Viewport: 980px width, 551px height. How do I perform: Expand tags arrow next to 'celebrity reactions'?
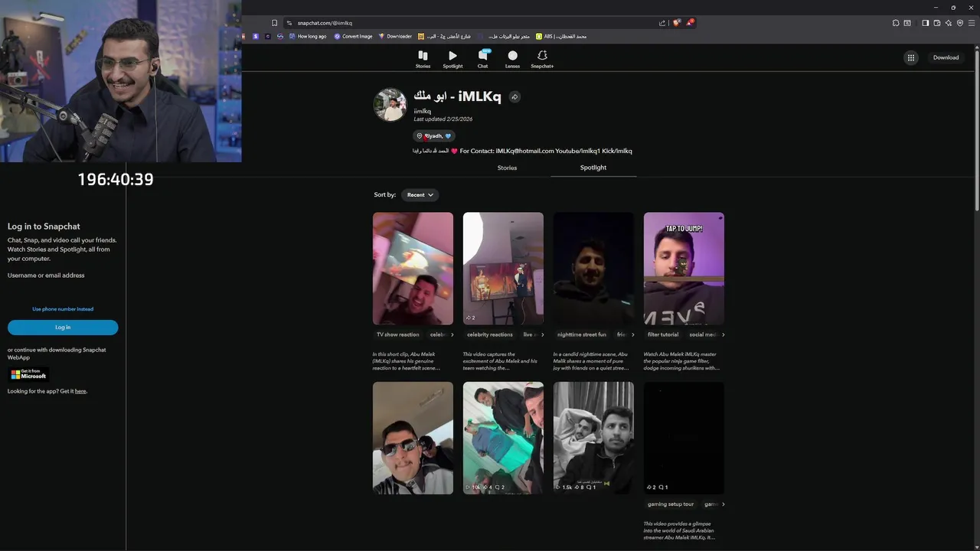[x=542, y=334]
